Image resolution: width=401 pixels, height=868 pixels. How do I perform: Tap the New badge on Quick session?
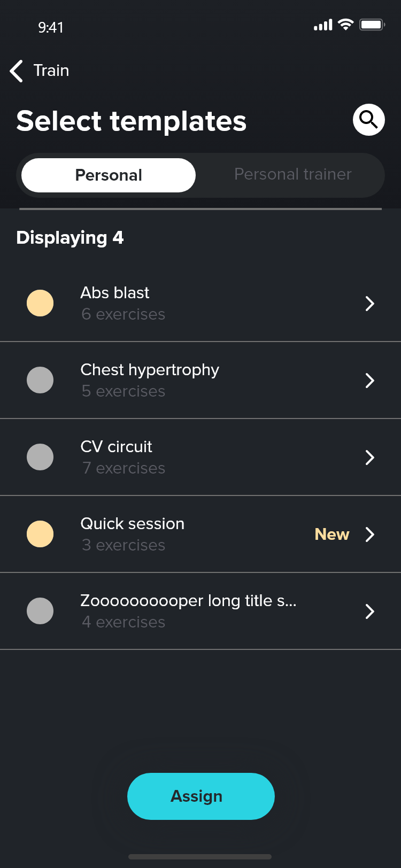[x=331, y=534]
